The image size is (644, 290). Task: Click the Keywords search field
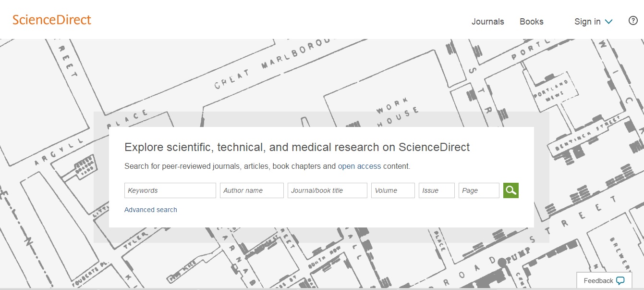pyautogui.click(x=170, y=190)
